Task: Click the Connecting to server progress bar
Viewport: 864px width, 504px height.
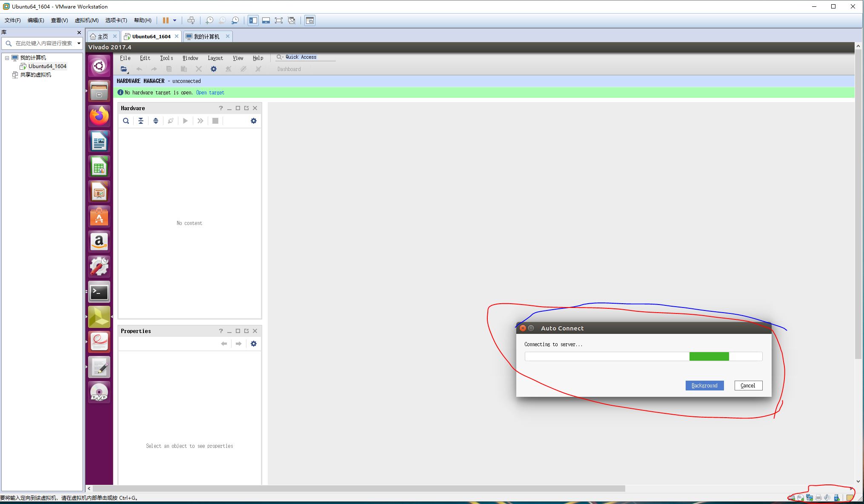Action: point(644,356)
